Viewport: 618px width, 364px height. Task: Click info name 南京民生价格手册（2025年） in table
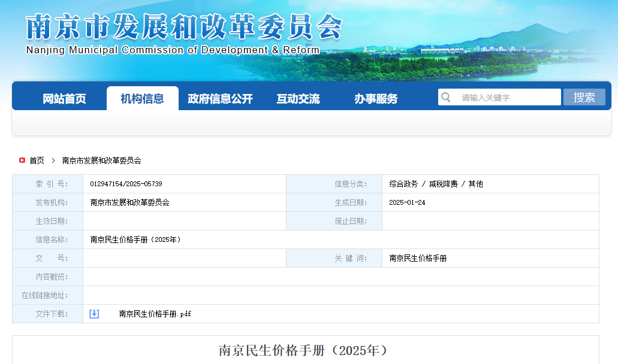[136, 239]
